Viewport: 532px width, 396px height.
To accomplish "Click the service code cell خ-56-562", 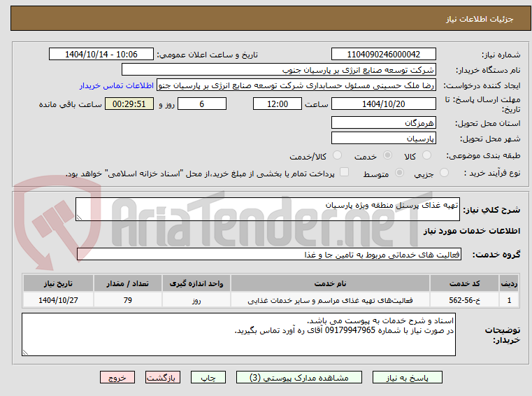I will coord(464,300).
